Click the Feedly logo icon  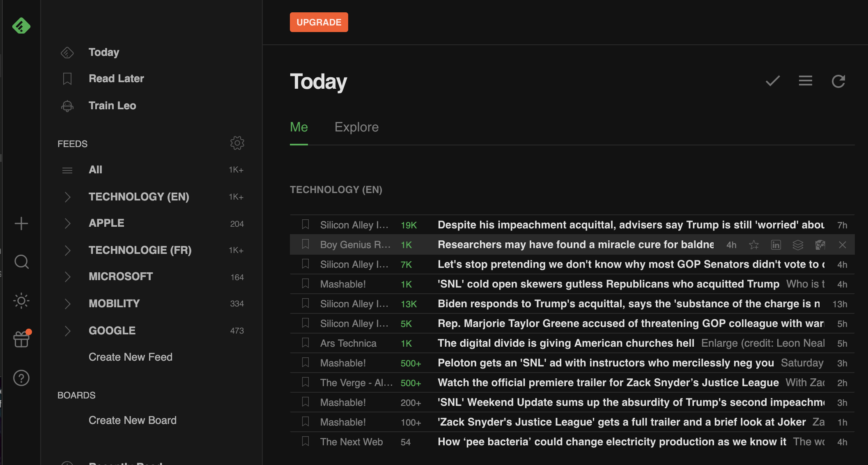point(21,26)
